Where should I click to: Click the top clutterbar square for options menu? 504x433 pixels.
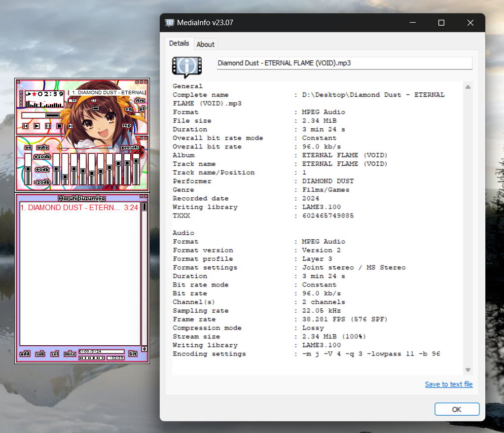(x=21, y=92)
